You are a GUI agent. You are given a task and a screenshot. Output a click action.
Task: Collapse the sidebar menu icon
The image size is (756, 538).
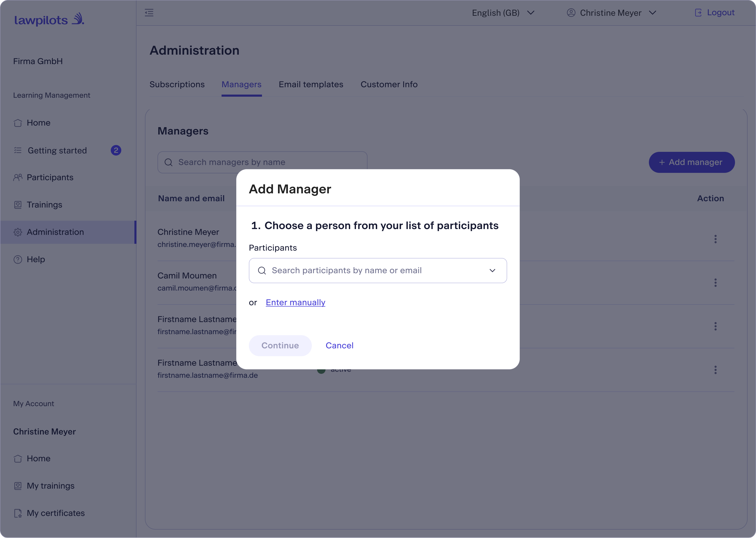149,13
